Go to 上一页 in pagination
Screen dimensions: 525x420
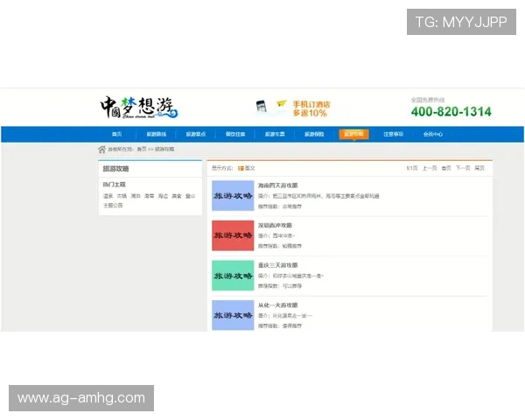pos(430,168)
